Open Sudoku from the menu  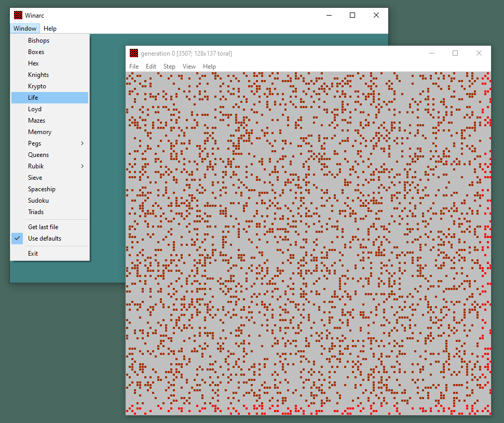[x=50, y=201]
